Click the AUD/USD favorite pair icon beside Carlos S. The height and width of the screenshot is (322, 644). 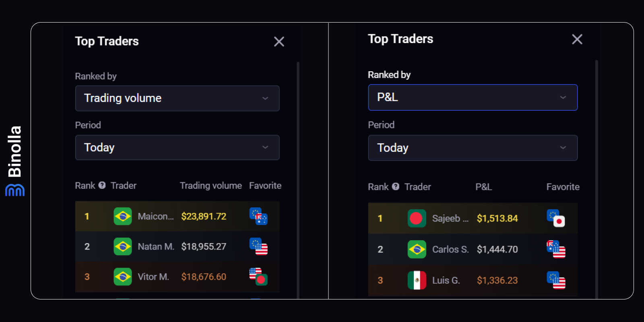[x=557, y=250]
